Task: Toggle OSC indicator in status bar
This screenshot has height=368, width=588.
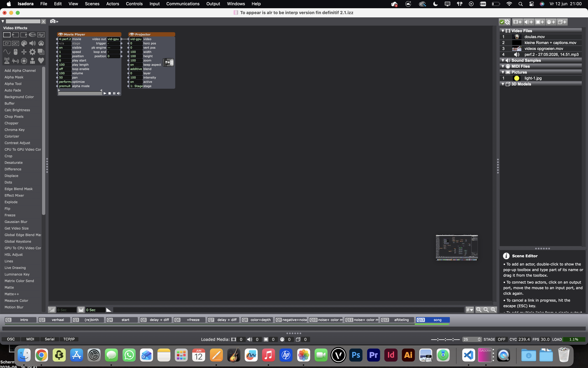Action: [11, 339]
